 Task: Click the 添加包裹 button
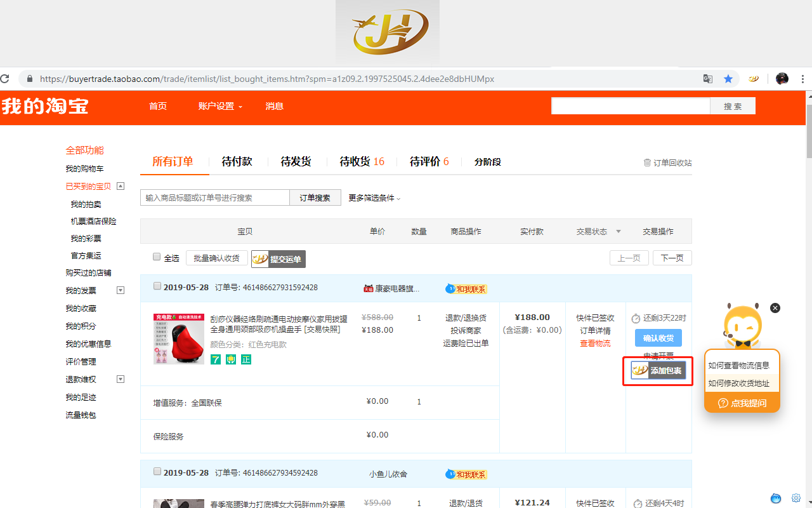[x=658, y=371]
